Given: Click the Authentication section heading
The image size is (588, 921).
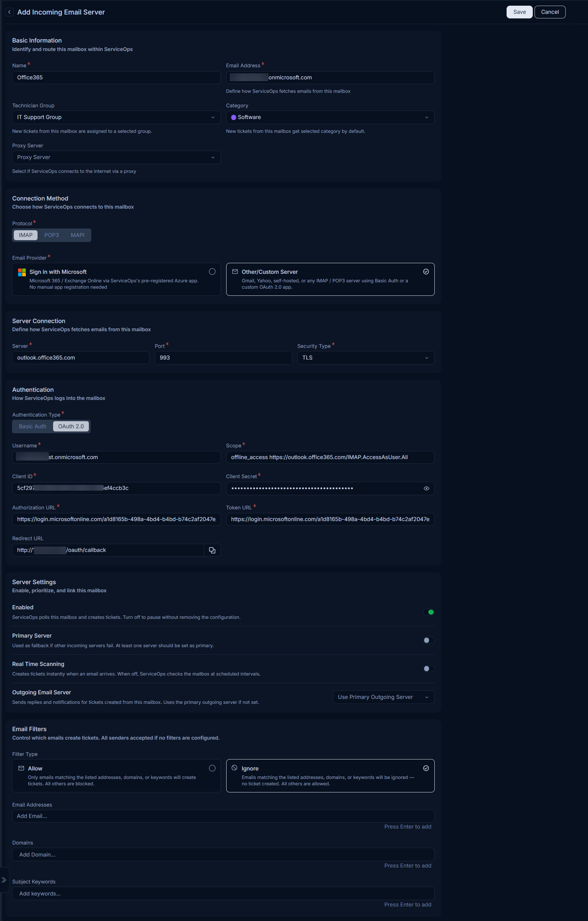Looking at the screenshot, I should click(x=33, y=390).
